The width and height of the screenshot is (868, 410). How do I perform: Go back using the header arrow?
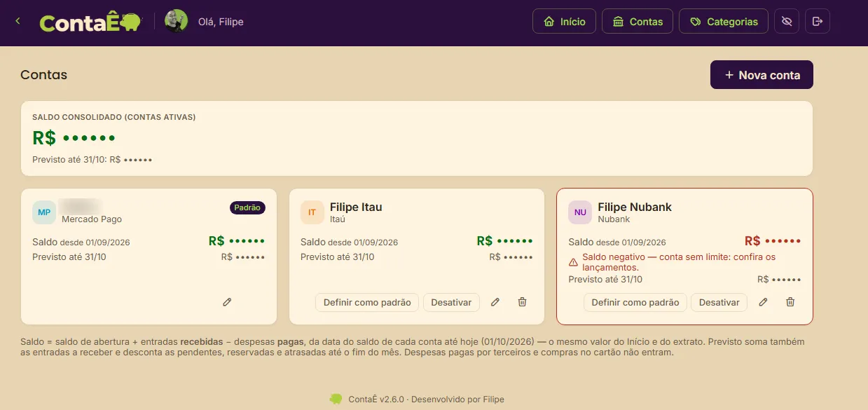pyautogui.click(x=18, y=21)
